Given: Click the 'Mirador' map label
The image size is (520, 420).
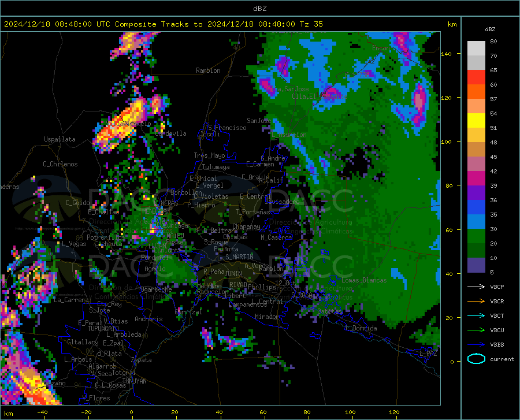Looking at the screenshot, I should click(267, 317).
